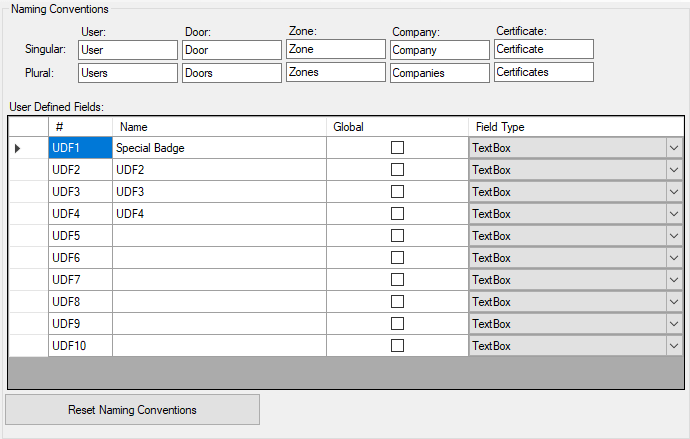The image size is (690, 439).
Task: Tick the Global checkbox for UDF4
Action: tap(397, 213)
